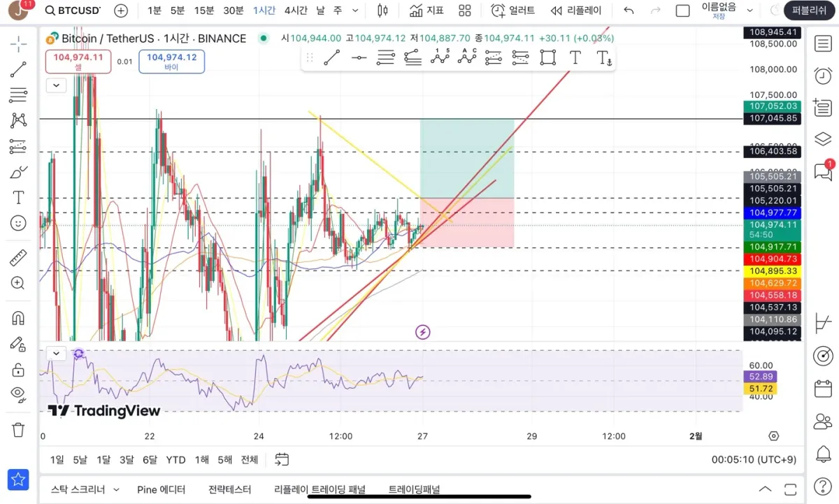Open the chat messages icon with notification
Screen dimensions: 839x504
pyautogui.click(x=823, y=171)
